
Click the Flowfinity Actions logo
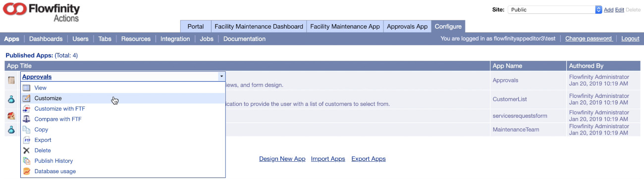42,12
